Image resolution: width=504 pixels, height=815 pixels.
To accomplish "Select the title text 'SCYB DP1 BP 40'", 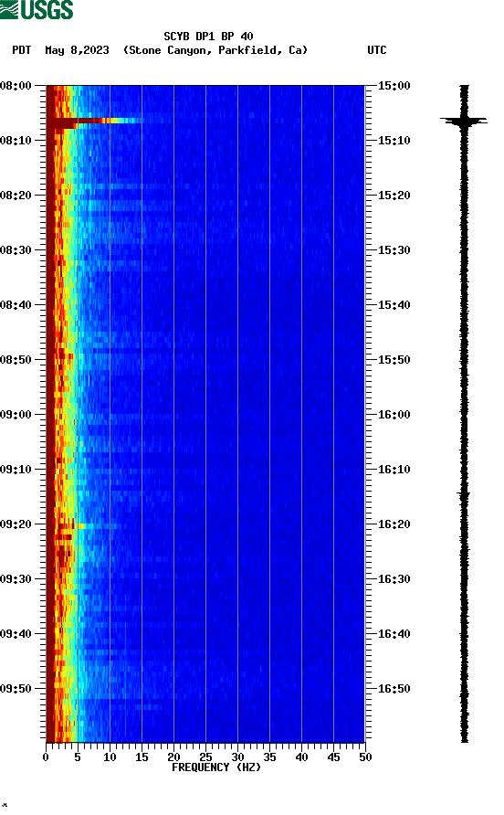I will pyautogui.click(x=208, y=37).
